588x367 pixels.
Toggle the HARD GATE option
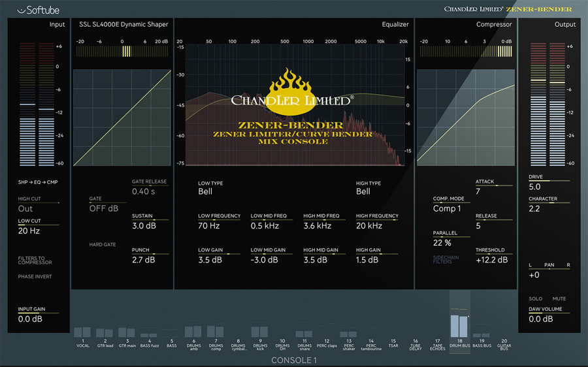coord(103,244)
